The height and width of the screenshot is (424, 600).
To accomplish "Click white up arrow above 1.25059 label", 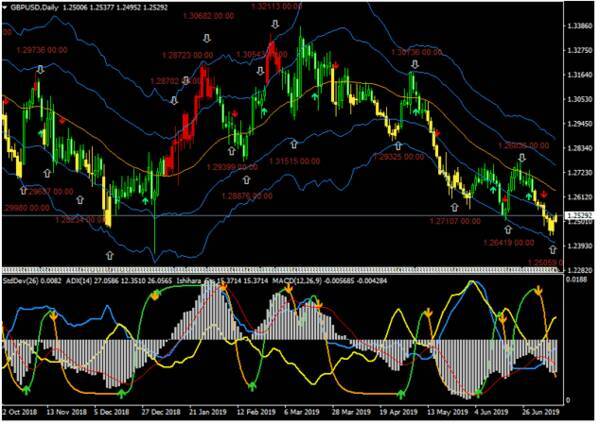I will coord(553,249).
